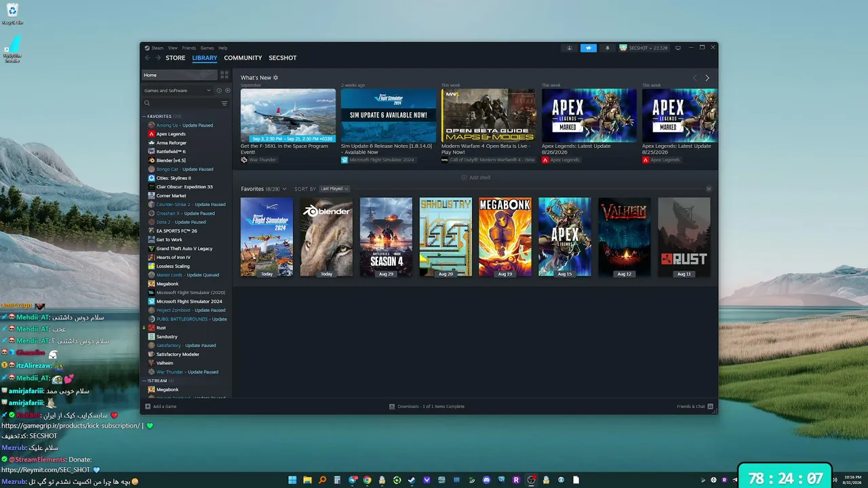Filter by ready to play icon
This screenshot has width=868, height=488.
click(x=228, y=91)
